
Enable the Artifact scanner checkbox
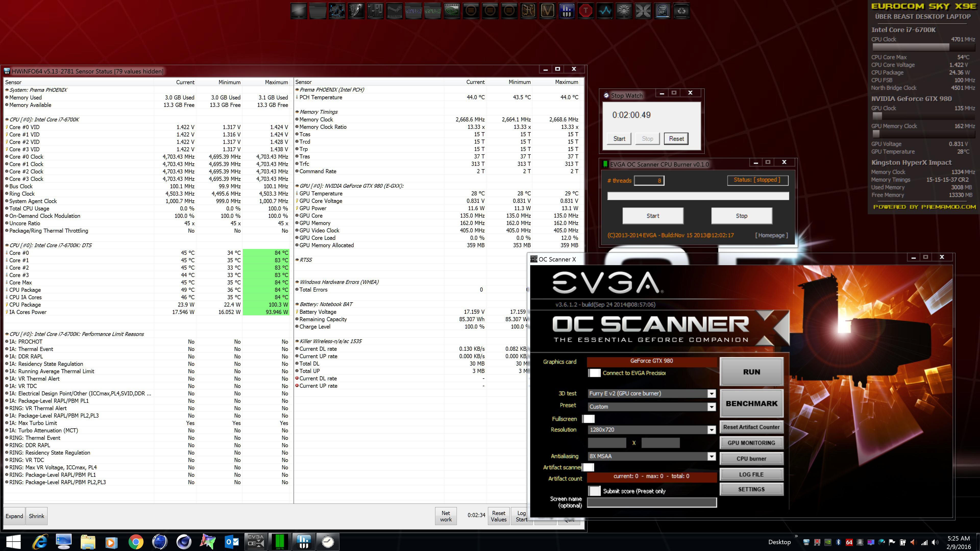coord(588,467)
